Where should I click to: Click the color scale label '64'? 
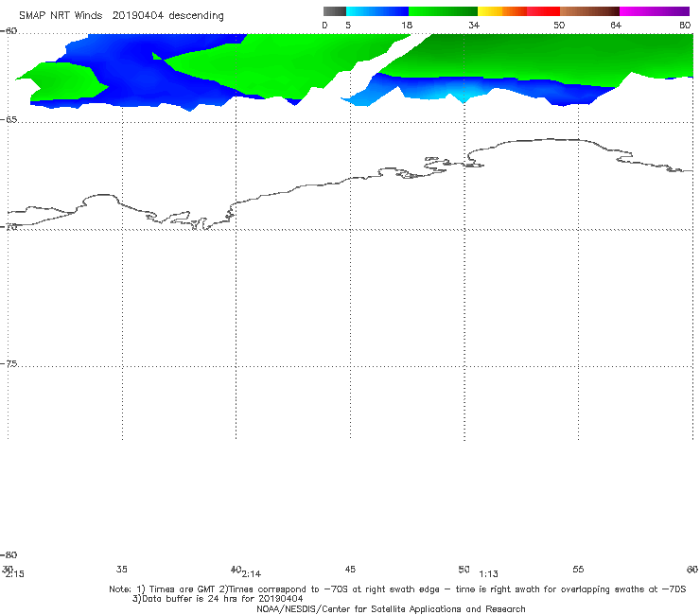point(616,26)
